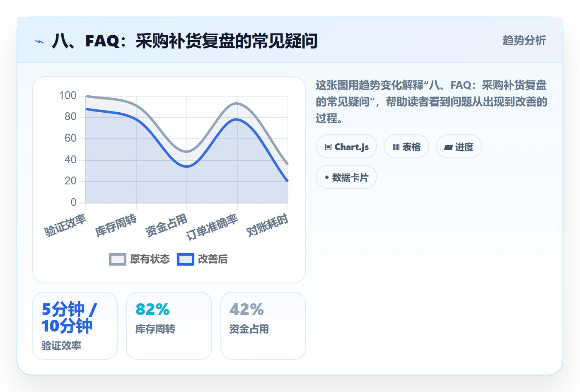Click the 对账耗时 axis label
Image resolution: width=580 pixels, height=392 pixels.
point(268,225)
